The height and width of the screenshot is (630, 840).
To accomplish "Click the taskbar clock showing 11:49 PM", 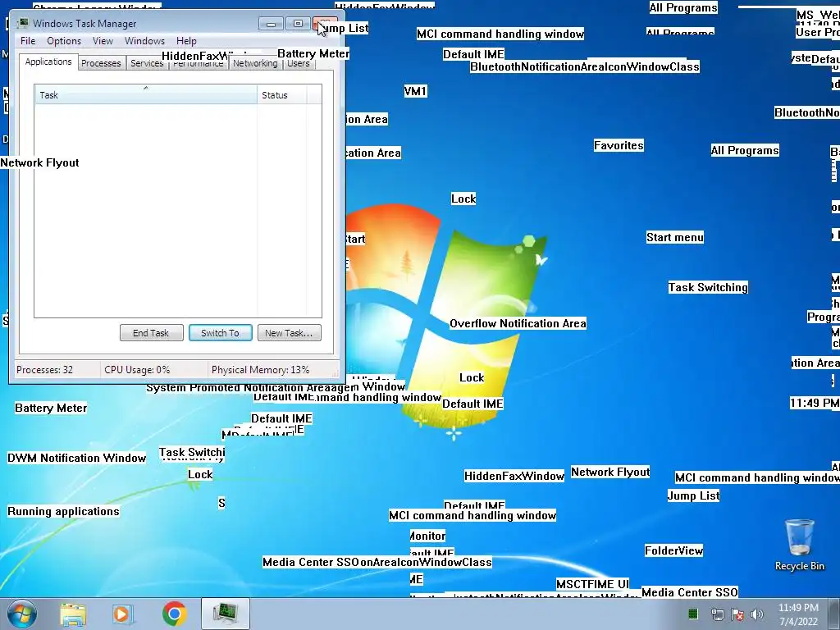I will [x=798, y=614].
